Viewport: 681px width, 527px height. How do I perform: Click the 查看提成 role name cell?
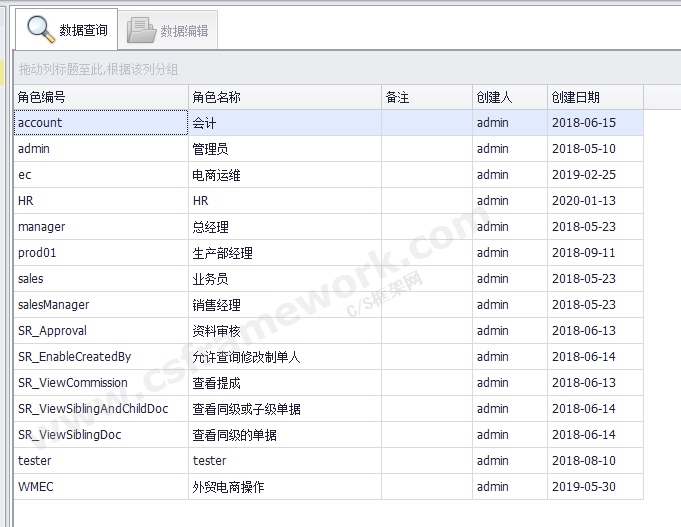click(x=285, y=383)
